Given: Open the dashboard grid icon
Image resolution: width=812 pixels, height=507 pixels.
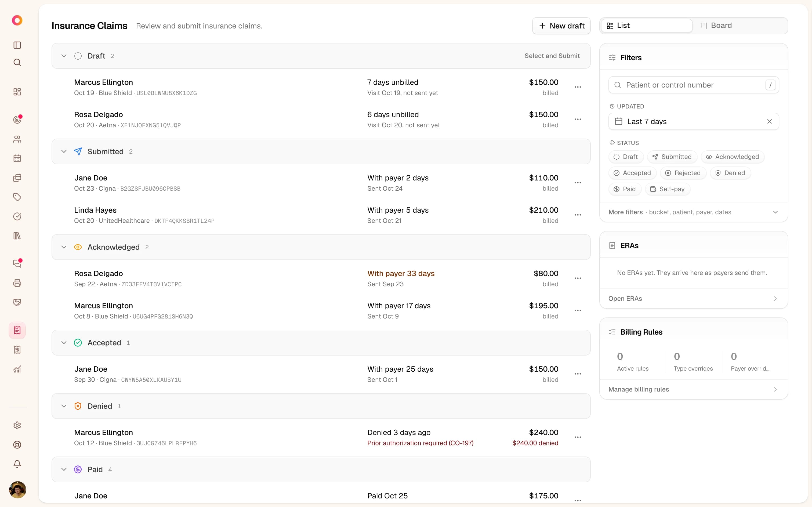Looking at the screenshot, I should tap(17, 92).
